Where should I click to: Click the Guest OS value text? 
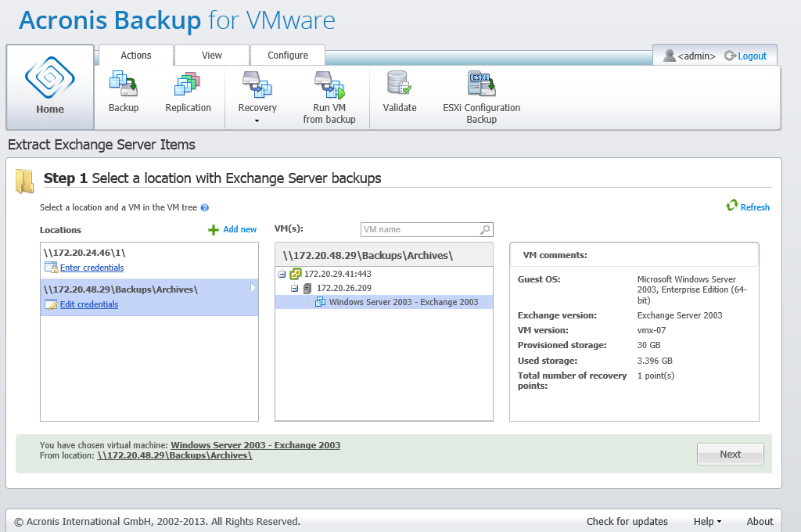pyautogui.click(x=691, y=289)
